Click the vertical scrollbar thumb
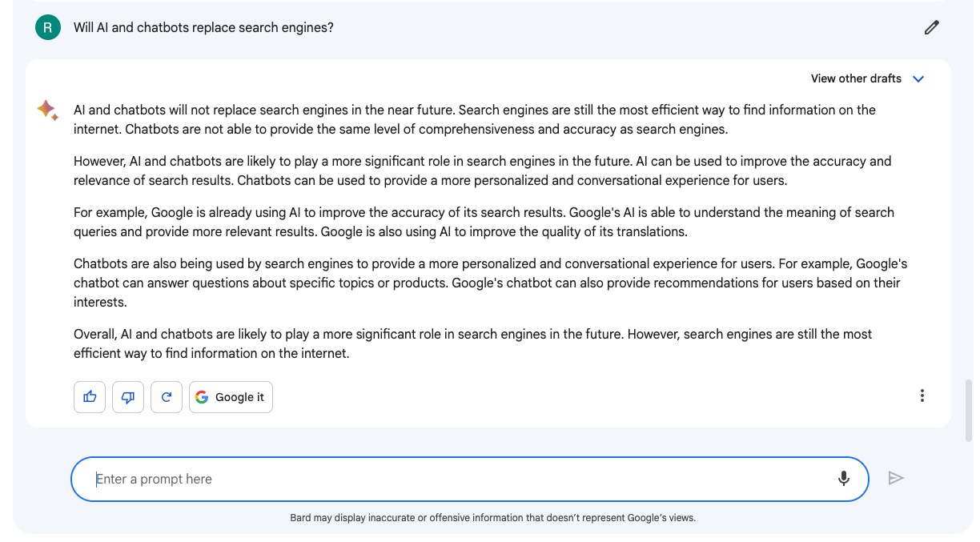The width and height of the screenshot is (980, 542). [969, 411]
